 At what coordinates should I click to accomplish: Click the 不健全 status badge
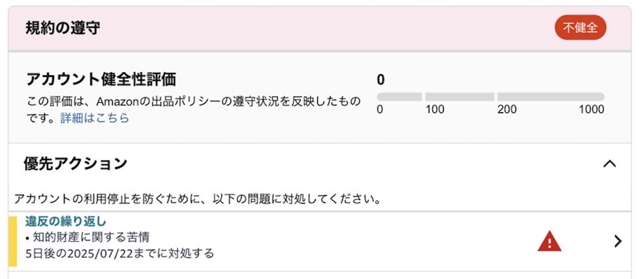[x=580, y=28]
